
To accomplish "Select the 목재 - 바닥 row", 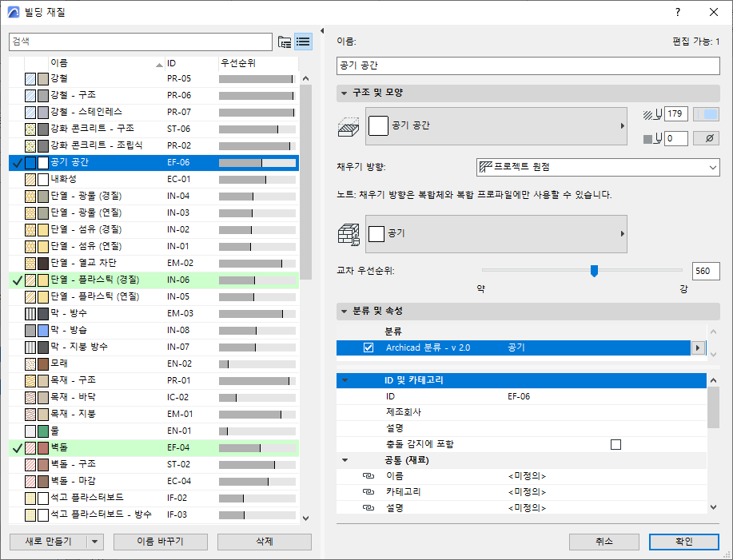I will pos(153,398).
